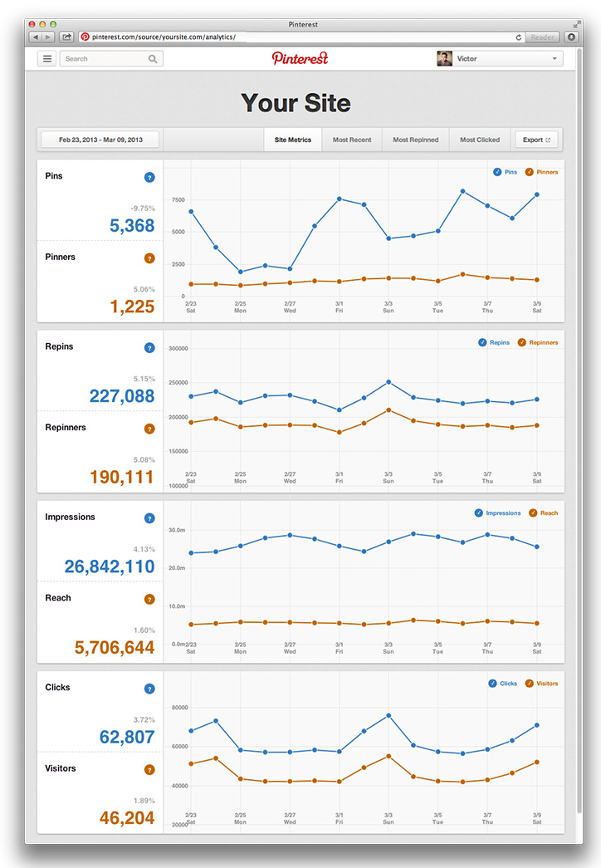Open help icon beside Repins metric
601x868 pixels.
tap(149, 348)
